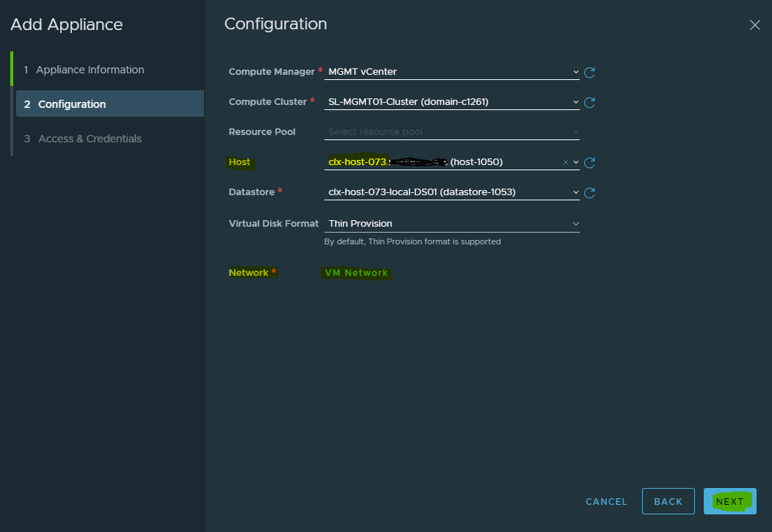Click the VM Network link
Viewport: 772px width, 532px height.
[x=357, y=273]
